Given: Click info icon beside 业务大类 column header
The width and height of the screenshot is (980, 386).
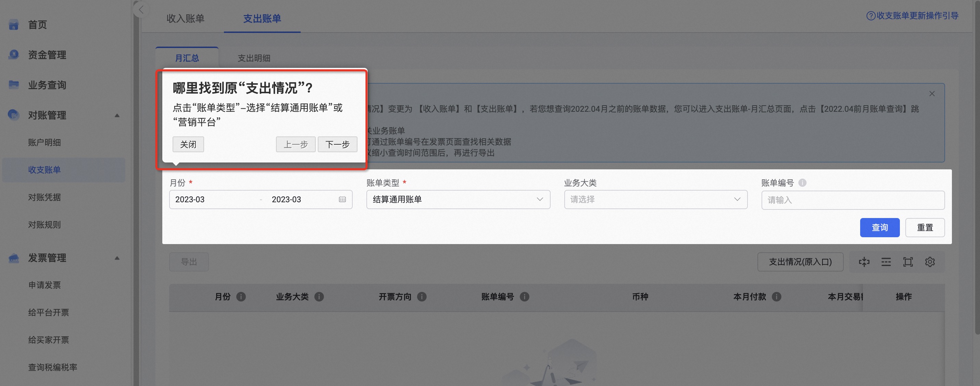Looking at the screenshot, I should (319, 297).
